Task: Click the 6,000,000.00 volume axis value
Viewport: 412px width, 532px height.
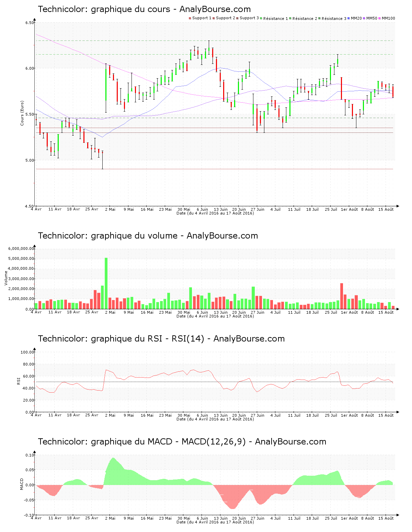Action: tap(22, 248)
